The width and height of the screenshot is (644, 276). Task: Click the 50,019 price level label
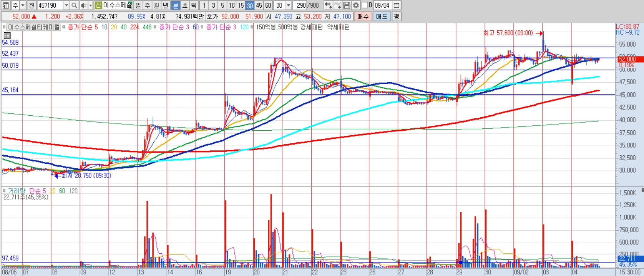(x=10, y=65)
